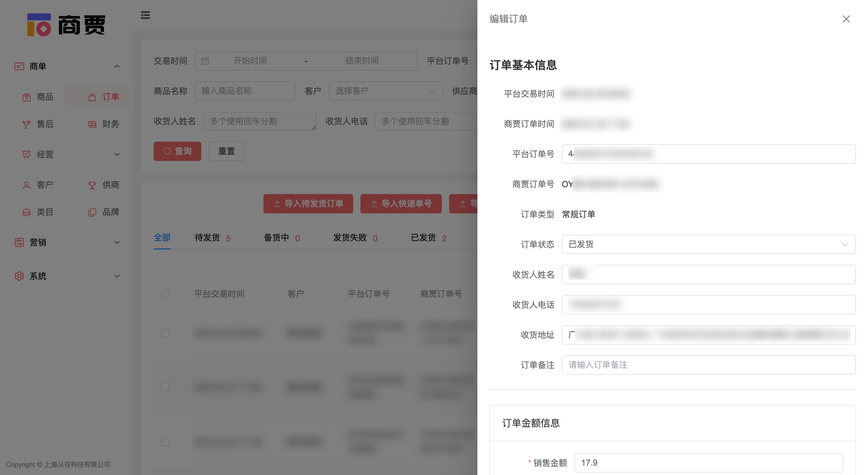Viewport: 868px width, 475px height.
Task: Select the 客户 sidebar icon
Action: (x=45, y=185)
